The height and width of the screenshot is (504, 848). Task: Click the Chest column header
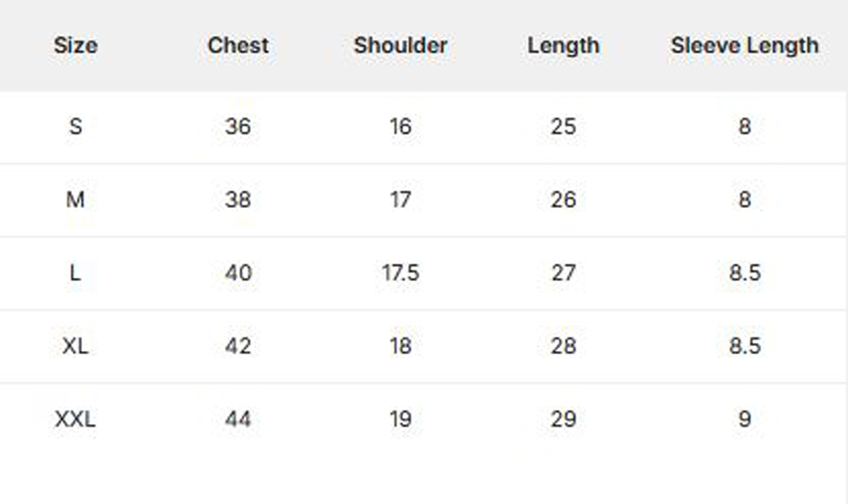(x=238, y=46)
